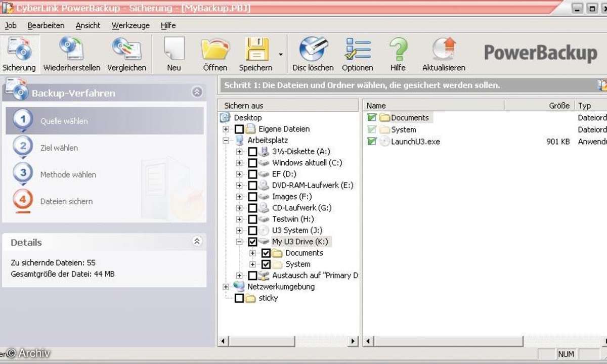Check for updates via Aktualisieren
Image resolution: width=607 pixels, height=364 pixels.
coord(444,54)
